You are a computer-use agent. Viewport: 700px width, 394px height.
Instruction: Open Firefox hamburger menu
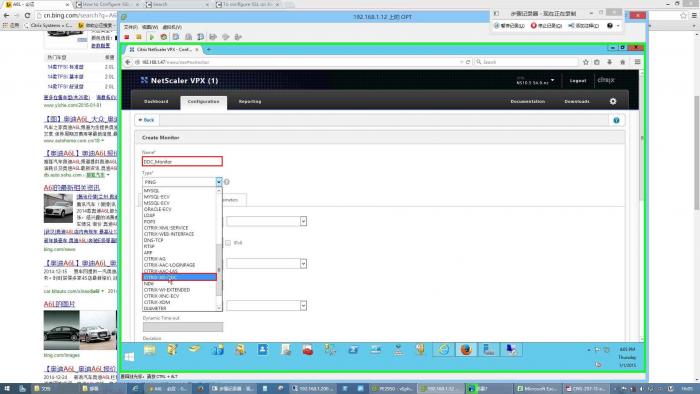pyautogui.click(x=638, y=62)
